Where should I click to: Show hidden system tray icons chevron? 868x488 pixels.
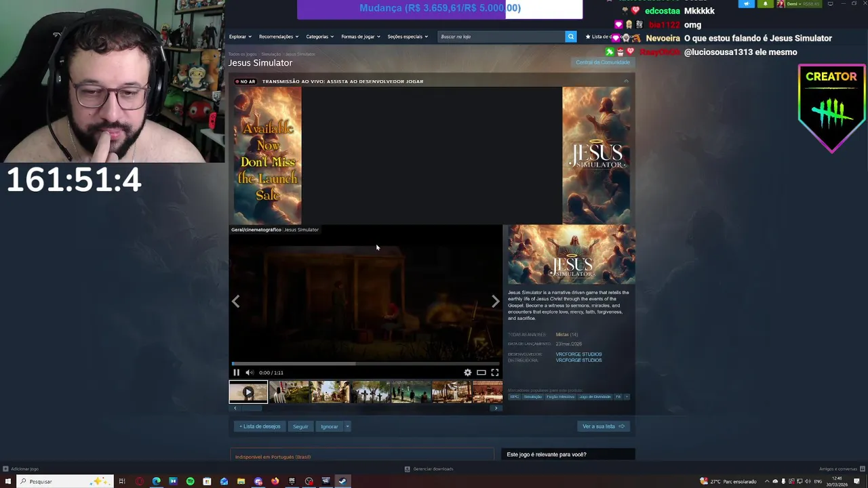coord(767,481)
